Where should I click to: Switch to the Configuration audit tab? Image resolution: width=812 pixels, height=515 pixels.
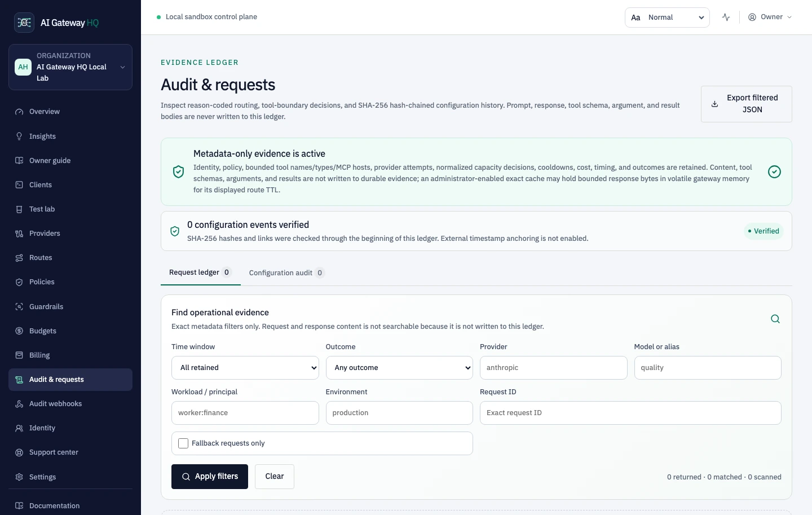[286, 273]
